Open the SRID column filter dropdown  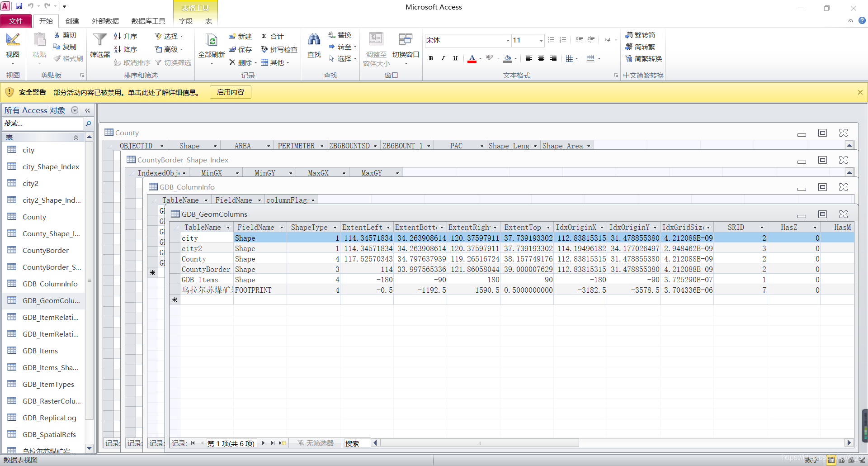point(762,228)
